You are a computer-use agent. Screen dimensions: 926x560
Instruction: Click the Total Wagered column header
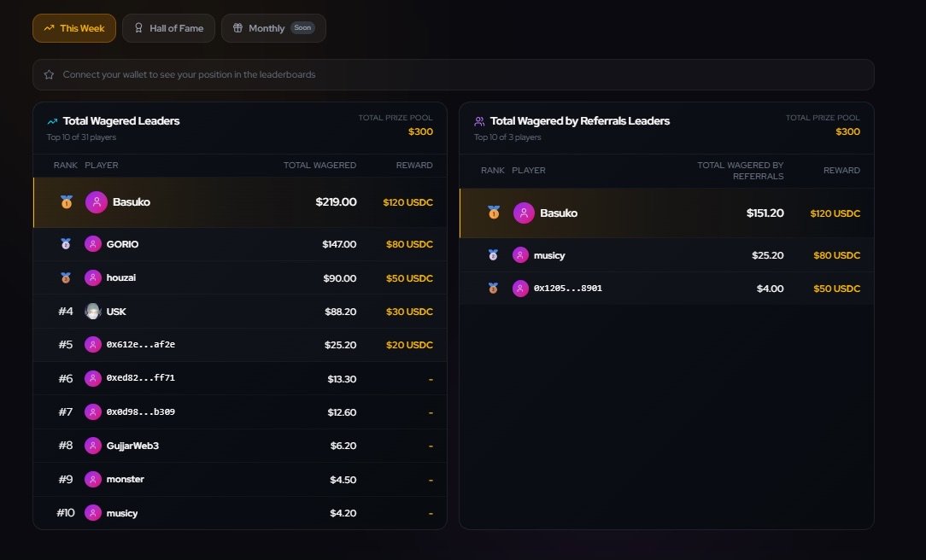[319, 166]
